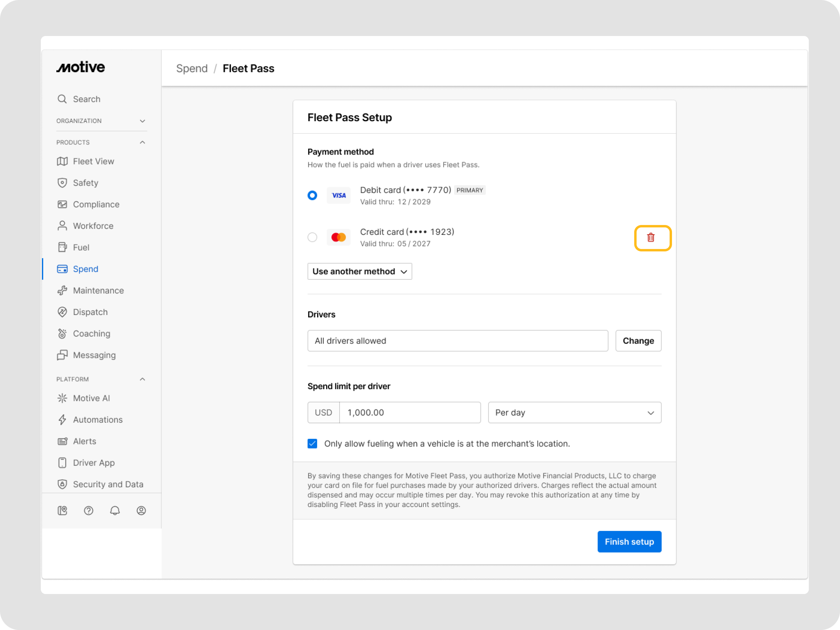Click the USD currency label

point(323,412)
